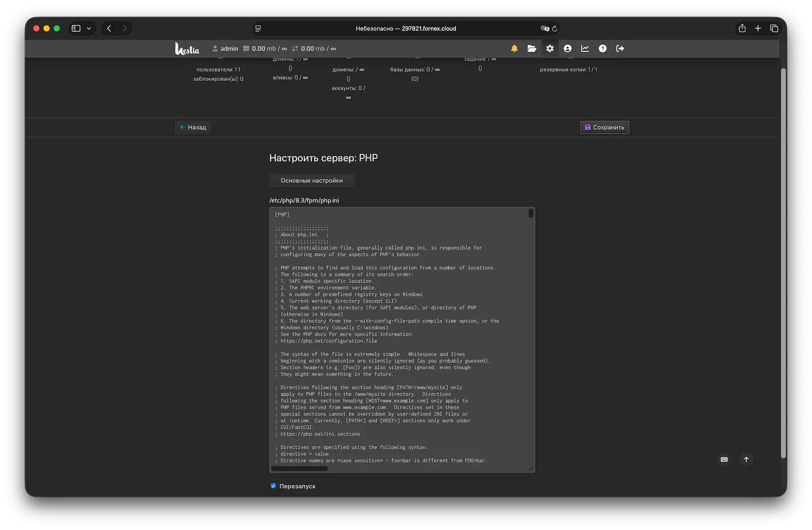Click the admin user label in the Hestia toolbar
This screenshot has height=530, width=812.
[225, 49]
